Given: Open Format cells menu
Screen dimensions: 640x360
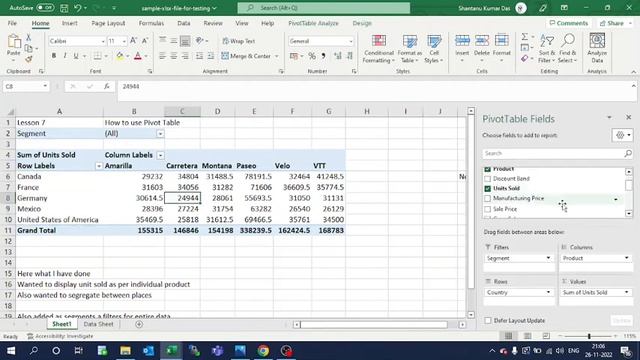Looking at the screenshot, I should (502, 49).
